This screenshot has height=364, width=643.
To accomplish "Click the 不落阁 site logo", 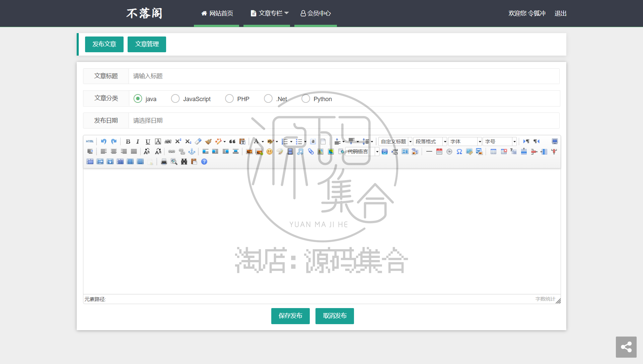I will pyautogui.click(x=144, y=13).
